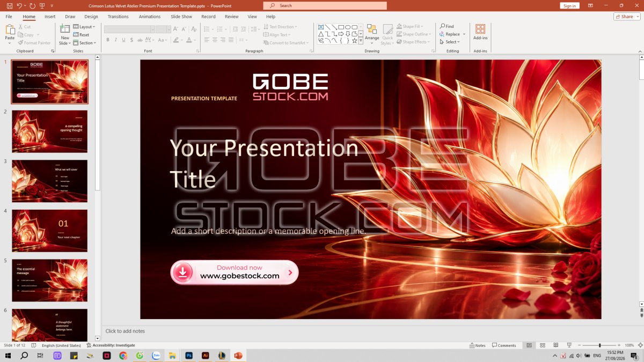Open the Layout dropdown
The width and height of the screenshot is (644, 362).
[84, 27]
